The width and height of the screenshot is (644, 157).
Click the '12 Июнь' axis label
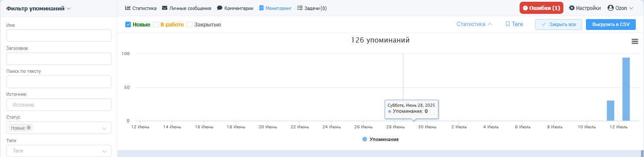coord(141,127)
